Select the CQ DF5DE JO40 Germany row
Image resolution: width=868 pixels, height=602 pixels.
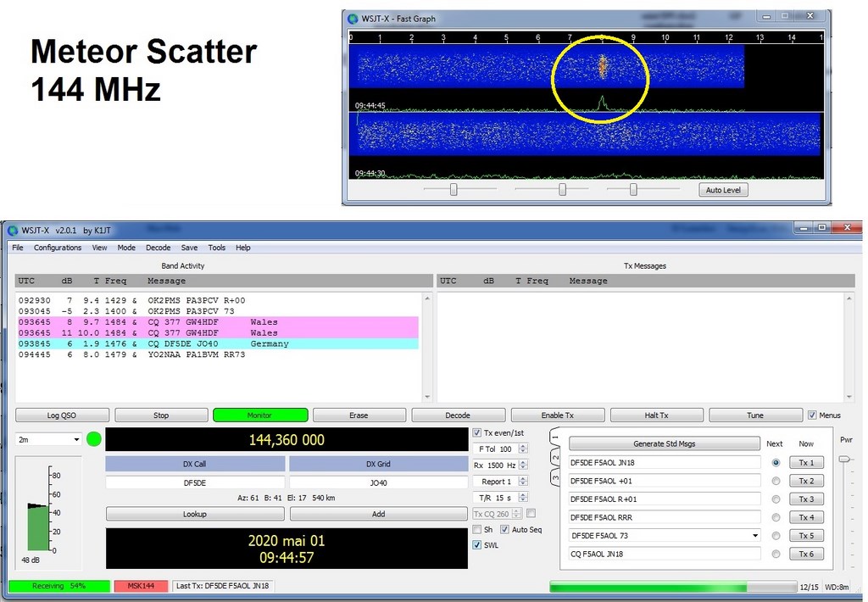(x=218, y=343)
